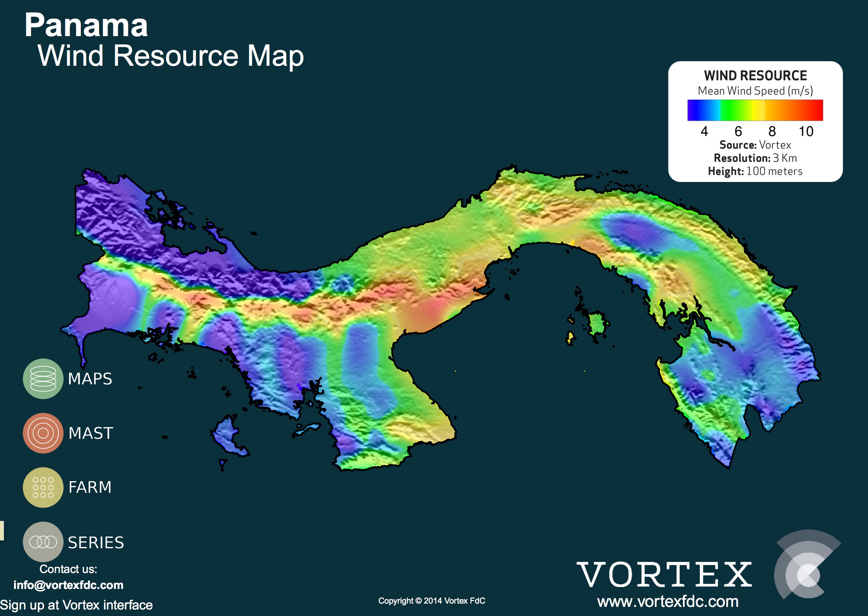The image size is (868, 616).
Task: Collapse the Height 100 meters detail
Action: click(755, 172)
